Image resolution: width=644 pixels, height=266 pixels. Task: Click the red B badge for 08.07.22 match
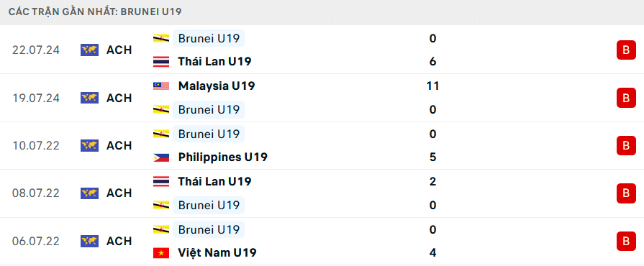626,193
